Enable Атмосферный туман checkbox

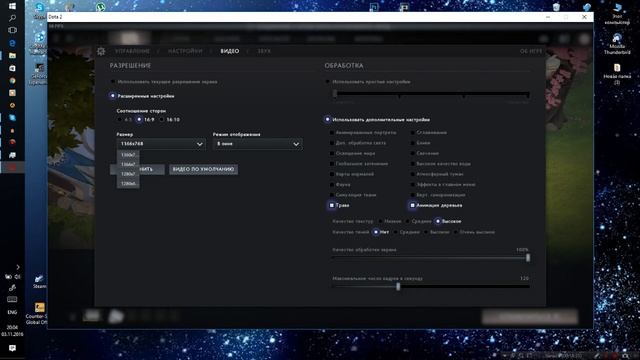pos(413,174)
